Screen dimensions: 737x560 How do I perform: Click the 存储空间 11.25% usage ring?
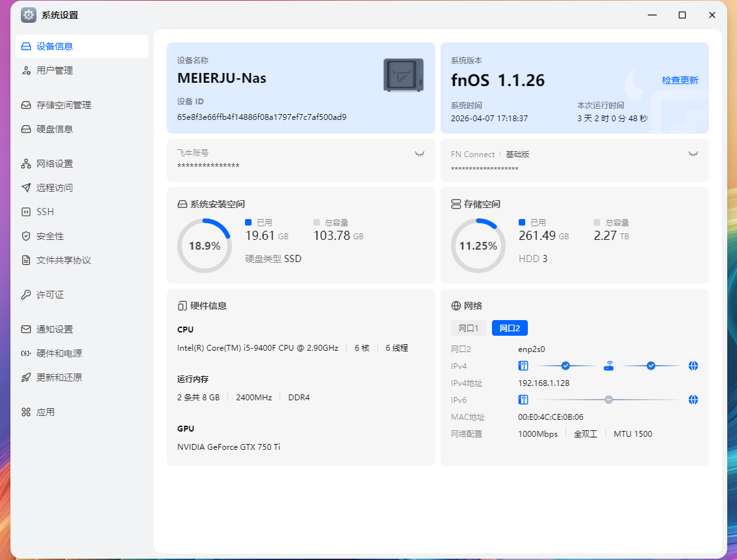[478, 246]
